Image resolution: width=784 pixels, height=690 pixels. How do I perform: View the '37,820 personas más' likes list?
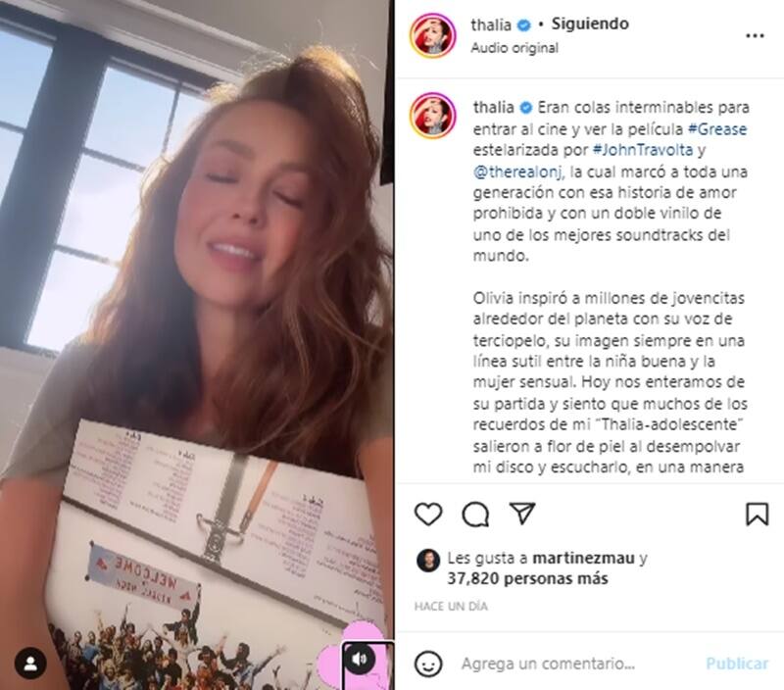coord(527,578)
